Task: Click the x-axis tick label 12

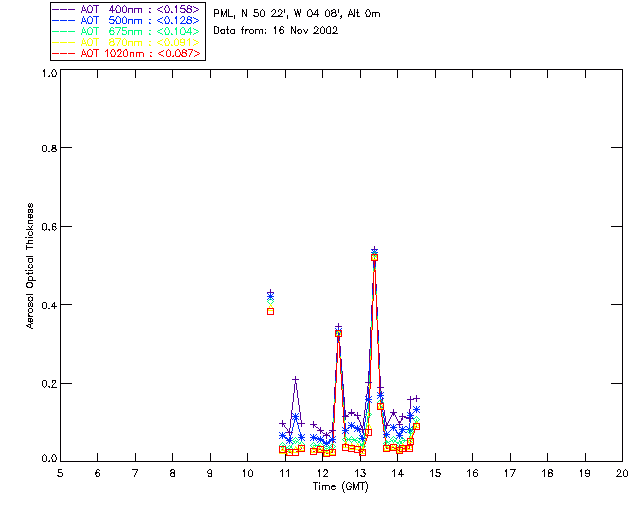Action: (x=322, y=473)
